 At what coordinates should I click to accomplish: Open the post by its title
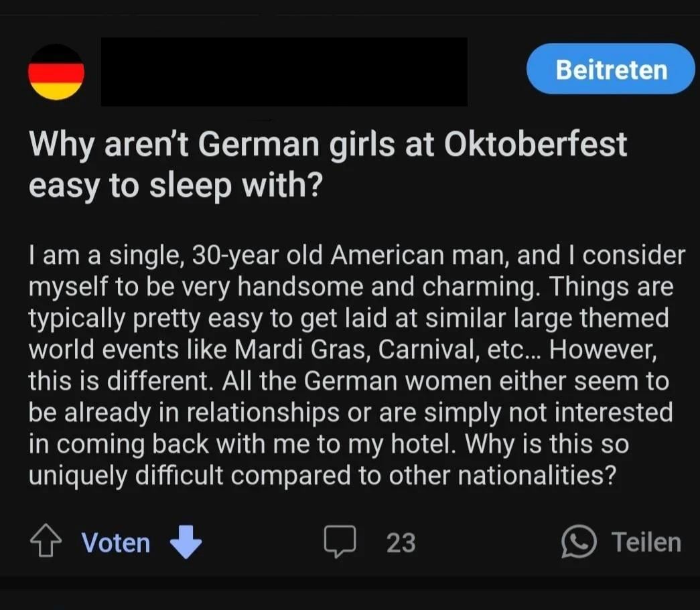pos(328,144)
